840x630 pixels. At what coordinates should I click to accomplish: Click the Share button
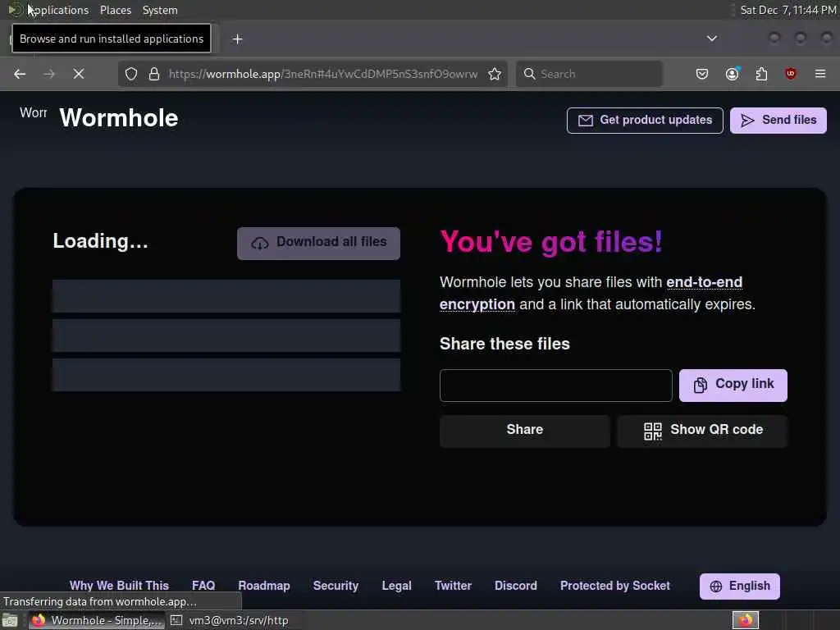tap(524, 430)
